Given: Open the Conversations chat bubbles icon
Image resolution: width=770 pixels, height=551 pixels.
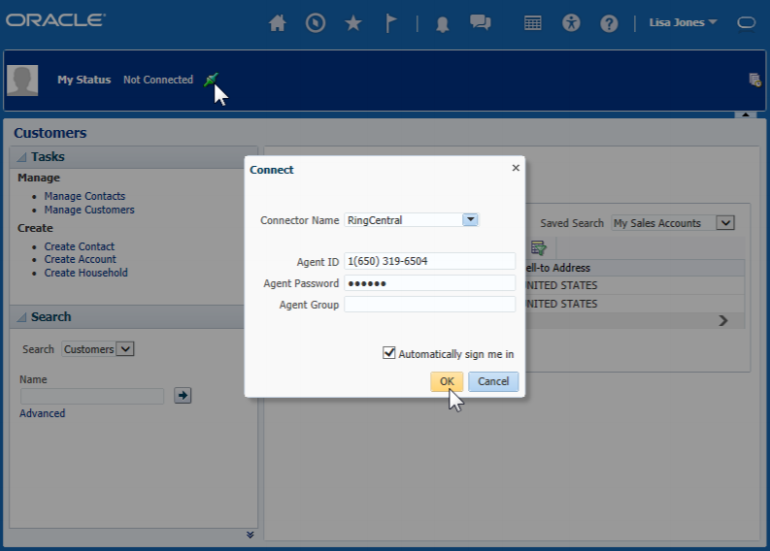Looking at the screenshot, I should 480,23.
